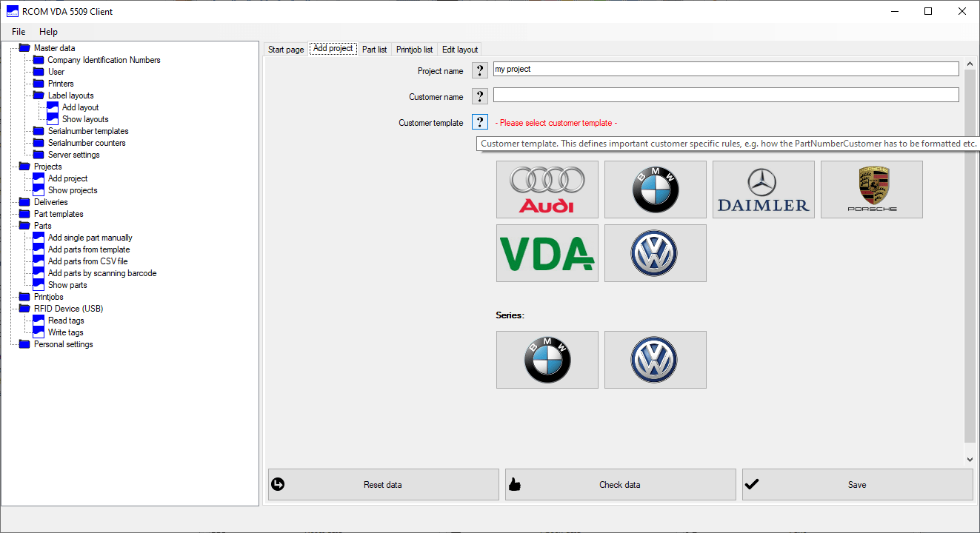This screenshot has height=533, width=980.
Task: Click the Personal settings folder icon
Action: pyautogui.click(x=24, y=344)
